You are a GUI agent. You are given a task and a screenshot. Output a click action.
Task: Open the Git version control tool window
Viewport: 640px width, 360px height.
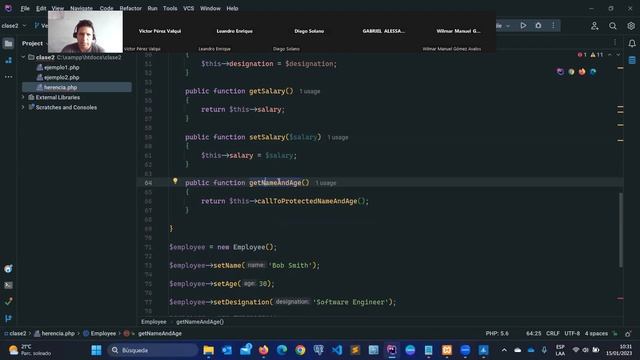[x=8, y=318]
